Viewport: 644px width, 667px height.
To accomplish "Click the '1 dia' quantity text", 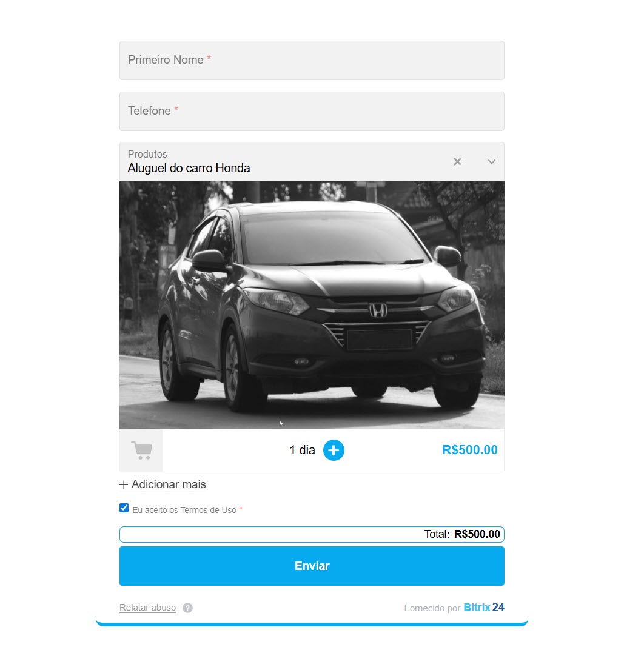I will pos(303,450).
